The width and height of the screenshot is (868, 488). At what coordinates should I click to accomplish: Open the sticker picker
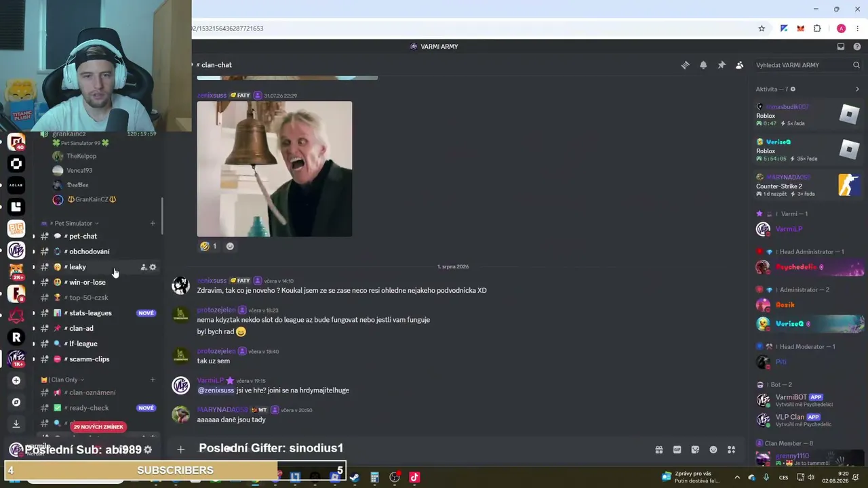click(695, 449)
